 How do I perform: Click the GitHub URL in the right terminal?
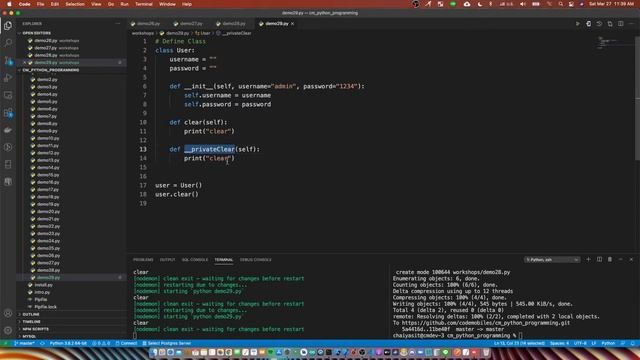coord(485,323)
